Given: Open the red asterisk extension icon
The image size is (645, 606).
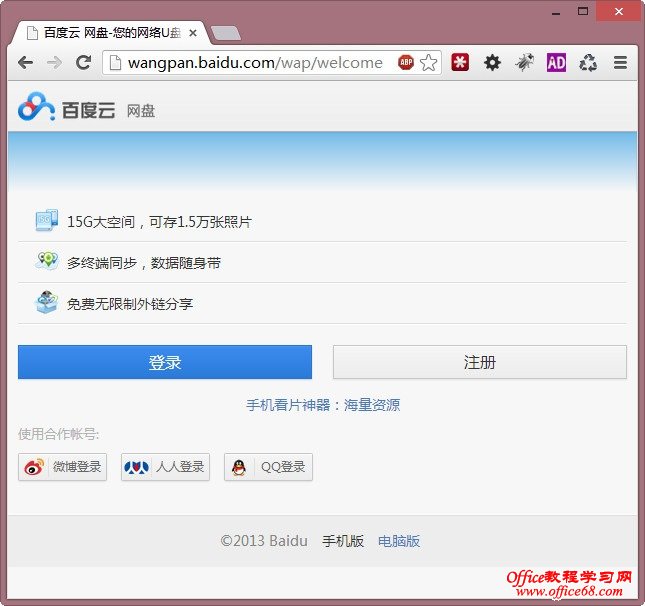Looking at the screenshot, I should click(x=460, y=63).
